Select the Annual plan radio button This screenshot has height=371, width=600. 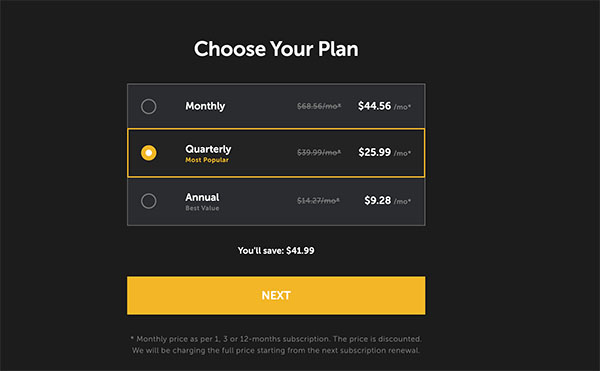point(148,201)
